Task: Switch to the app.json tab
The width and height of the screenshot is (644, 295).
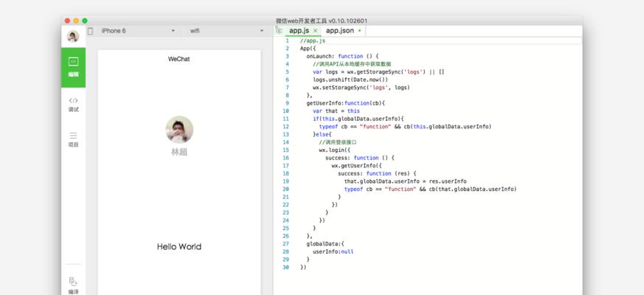Action: pyautogui.click(x=339, y=31)
